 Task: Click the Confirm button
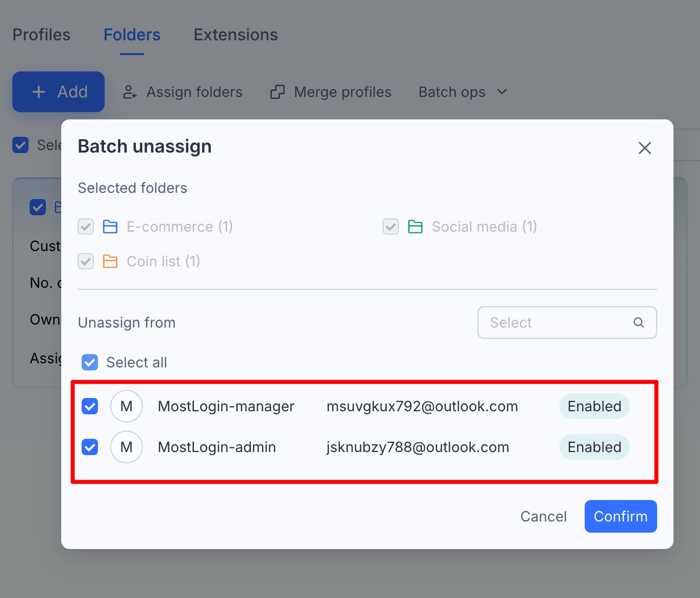click(621, 516)
